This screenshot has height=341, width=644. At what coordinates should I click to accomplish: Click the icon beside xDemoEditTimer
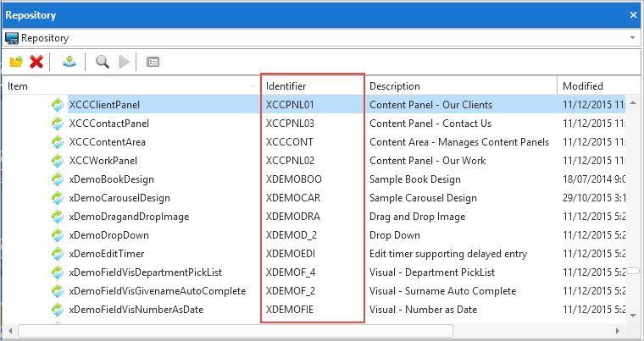pos(58,254)
